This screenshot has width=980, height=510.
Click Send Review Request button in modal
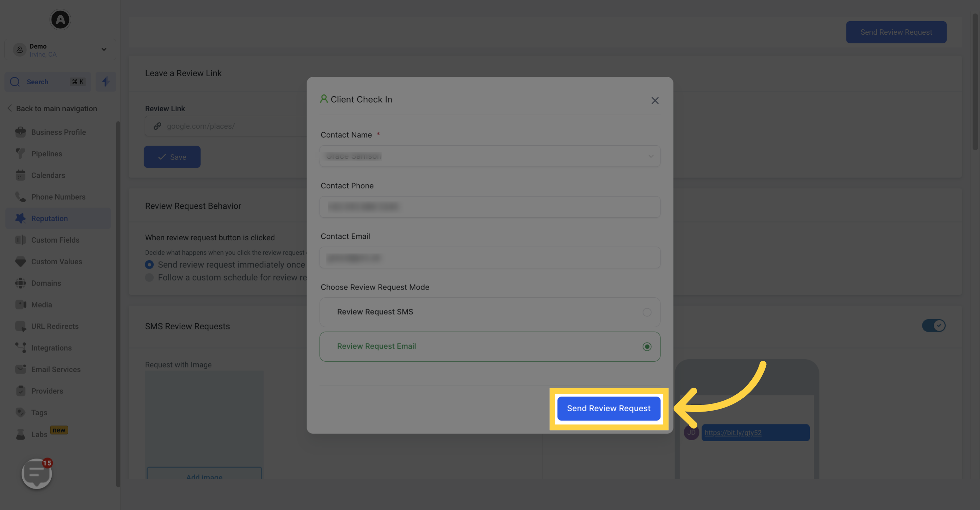608,408
